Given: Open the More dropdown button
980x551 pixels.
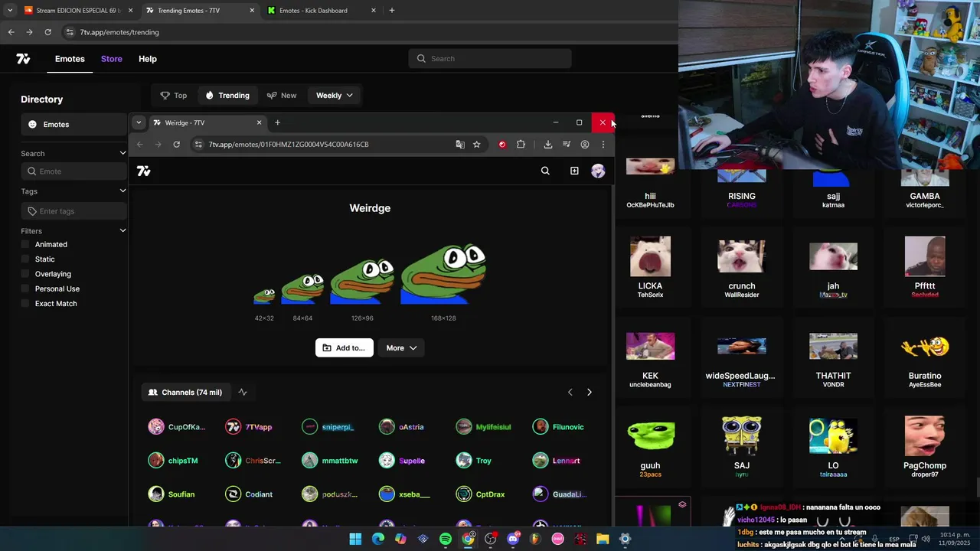Looking at the screenshot, I should (401, 348).
